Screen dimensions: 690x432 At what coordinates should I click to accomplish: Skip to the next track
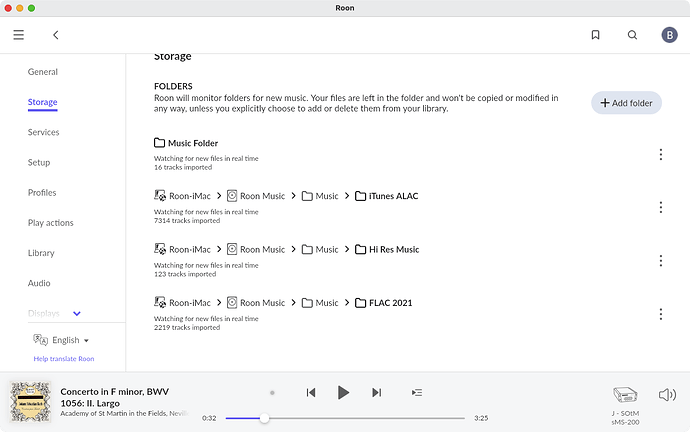(x=376, y=392)
